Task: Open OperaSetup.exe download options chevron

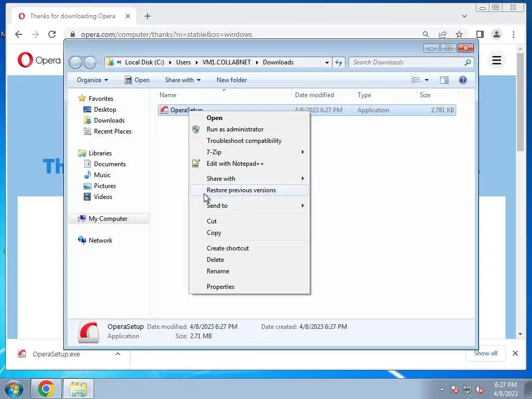Action: tap(118, 354)
